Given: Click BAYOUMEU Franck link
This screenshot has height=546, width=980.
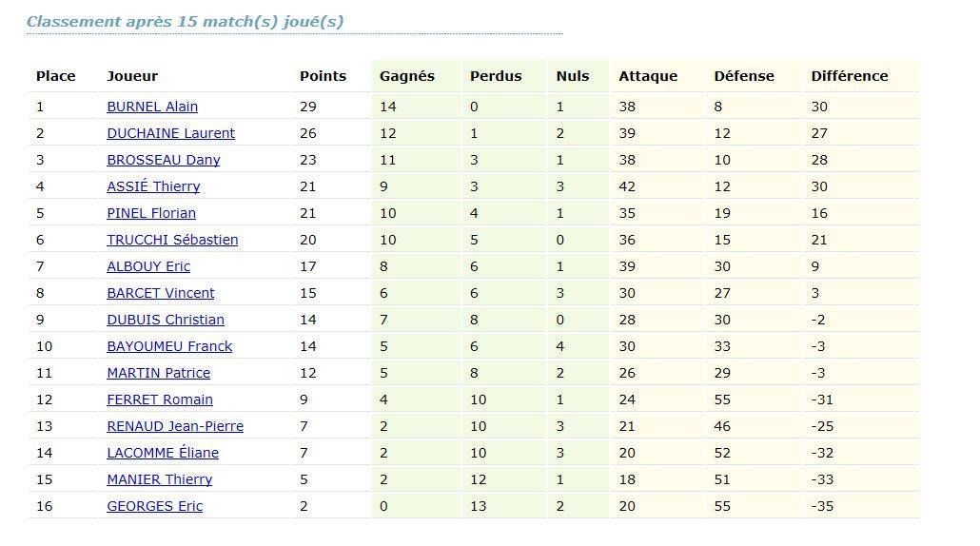Looking at the screenshot, I should (169, 346).
